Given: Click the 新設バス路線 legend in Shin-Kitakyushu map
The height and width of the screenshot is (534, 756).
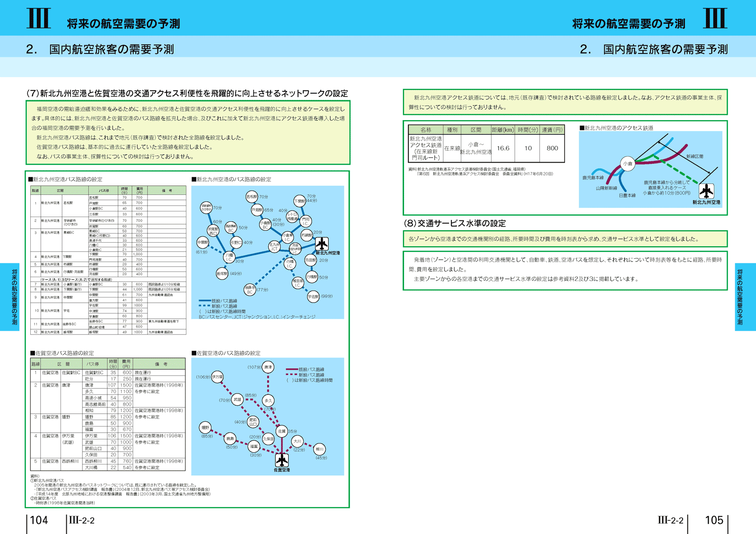Looking at the screenshot, I should [218, 306].
